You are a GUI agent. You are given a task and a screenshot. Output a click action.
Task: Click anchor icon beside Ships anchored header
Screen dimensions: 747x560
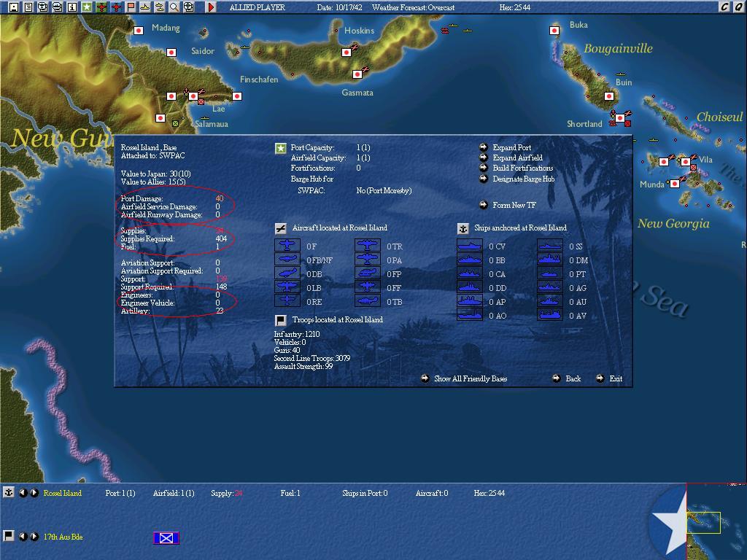[x=462, y=228]
